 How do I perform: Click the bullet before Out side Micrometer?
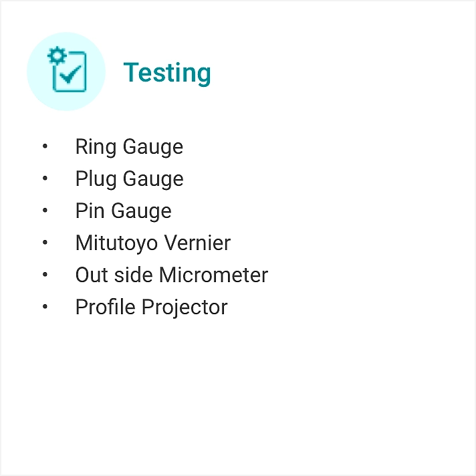pos(45,274)
